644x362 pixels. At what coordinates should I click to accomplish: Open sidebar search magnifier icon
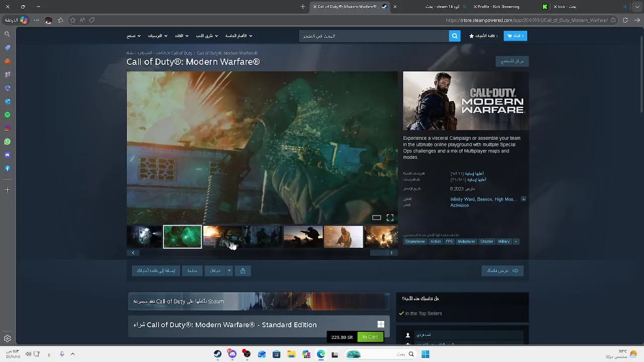[7, 34]
